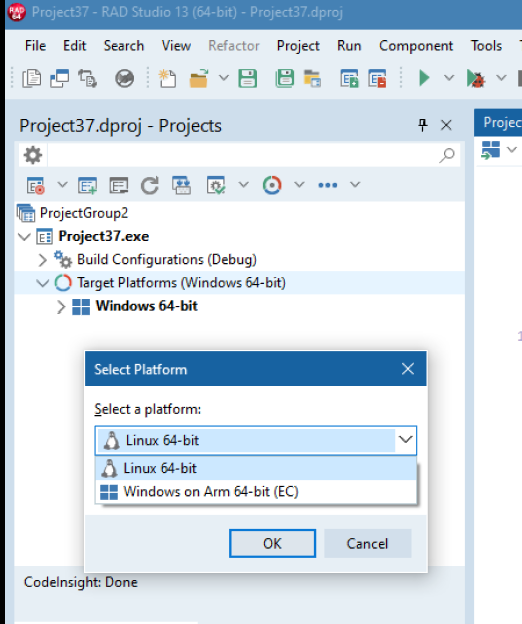The height and width of the screenshot is (624, 522).
Task: Click the Refresh icon in Projects toolbar
Action: [150, 185]
